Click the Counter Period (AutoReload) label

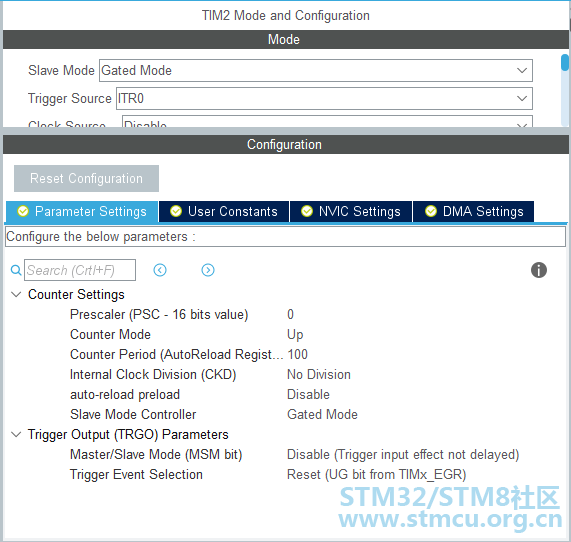177,354
